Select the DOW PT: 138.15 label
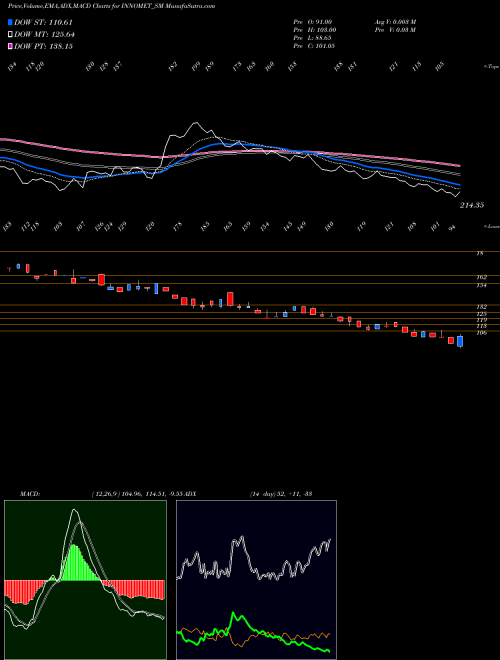The width and height of the screenshot is (500, 660). 43,46
